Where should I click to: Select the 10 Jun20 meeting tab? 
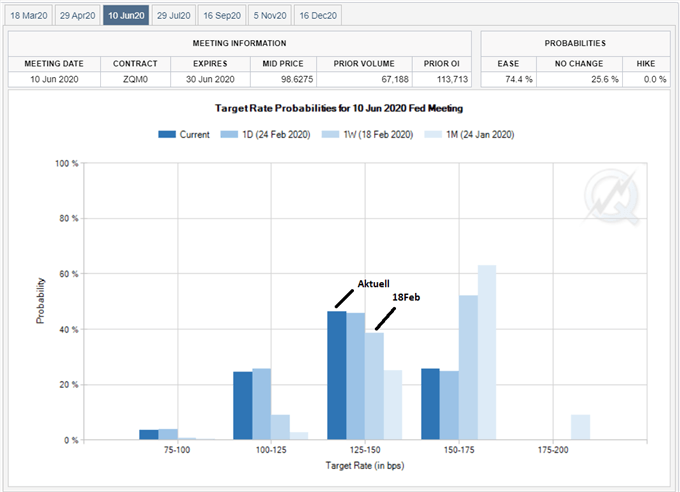tap(126, 15)
